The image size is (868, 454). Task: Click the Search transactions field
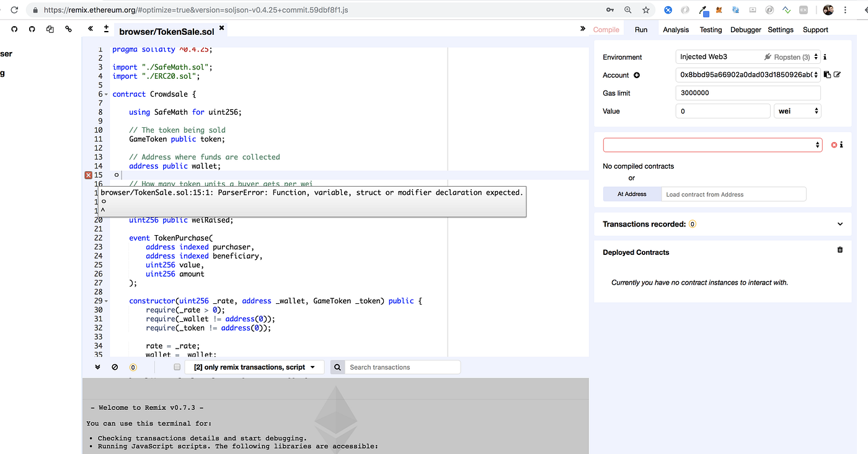(x=402, y=367)
